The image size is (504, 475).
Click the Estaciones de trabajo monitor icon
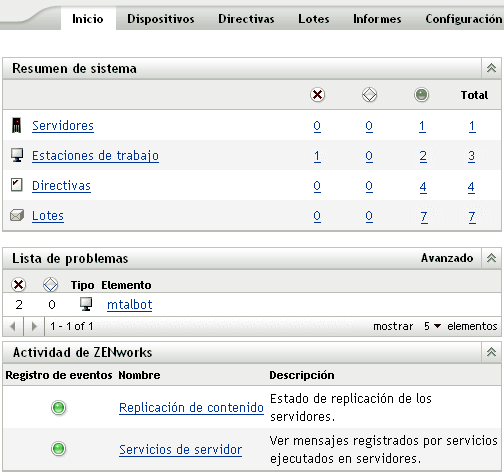coord(17,155)
